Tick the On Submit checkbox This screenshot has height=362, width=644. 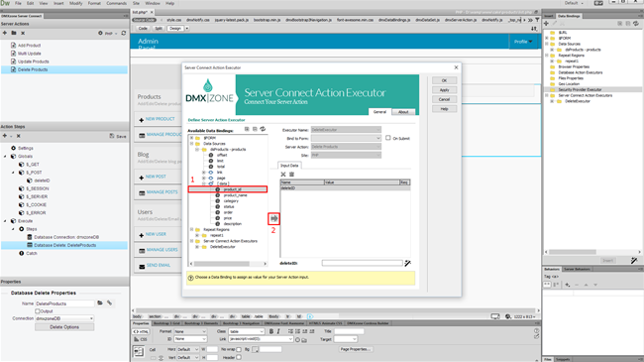click(388, 138)
